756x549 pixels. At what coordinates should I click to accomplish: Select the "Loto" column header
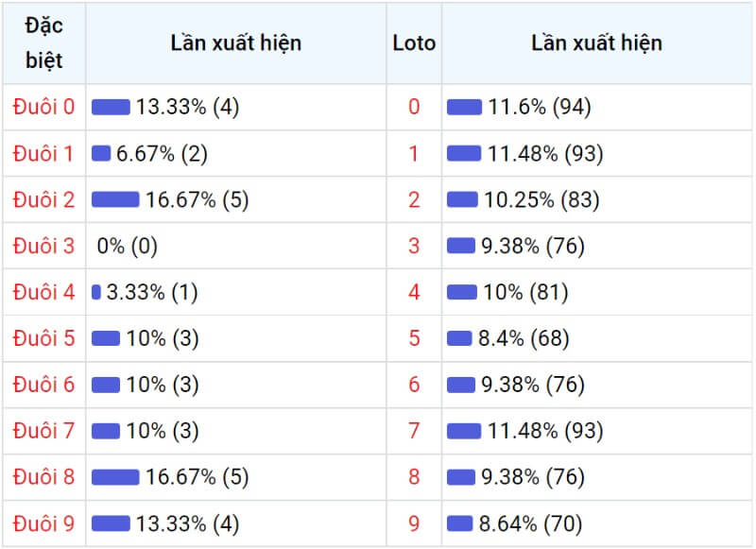pyautogui.click(x=414, y=43)
